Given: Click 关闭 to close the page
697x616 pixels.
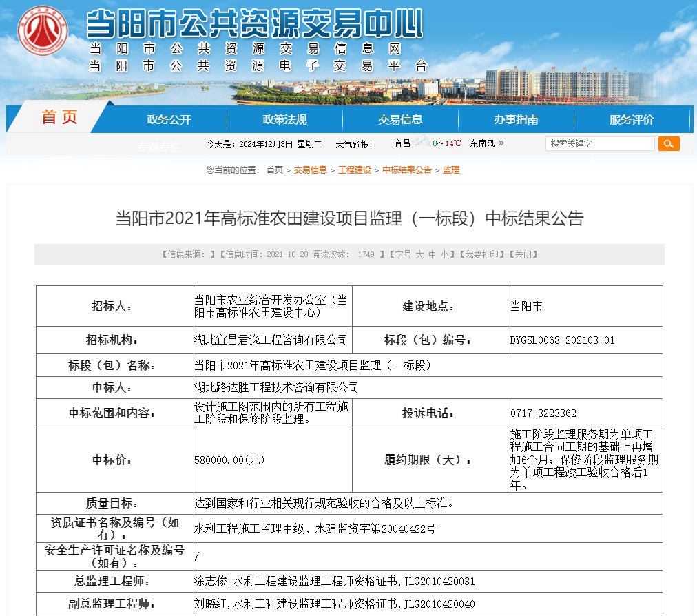Looking at the screenshot, I should tap(522, 254).
